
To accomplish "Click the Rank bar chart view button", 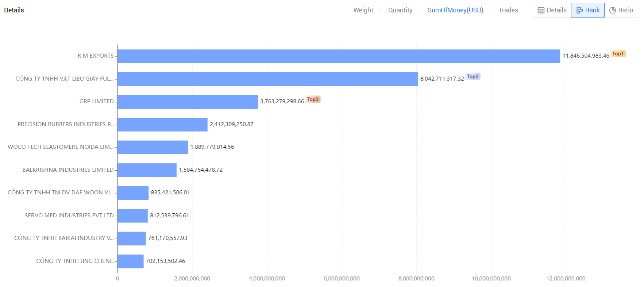I will point(588,10).
